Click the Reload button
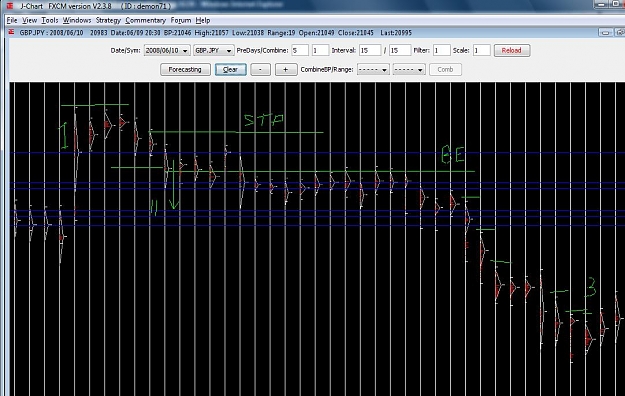 click(512, 51)
